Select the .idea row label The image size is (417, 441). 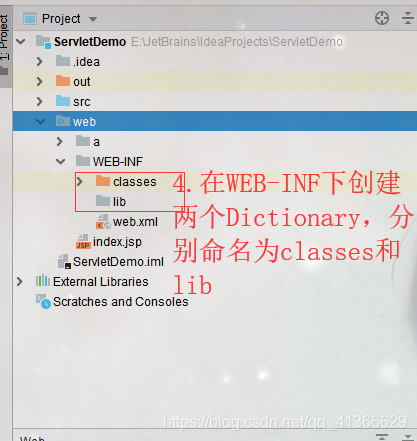tap(86, 62)
